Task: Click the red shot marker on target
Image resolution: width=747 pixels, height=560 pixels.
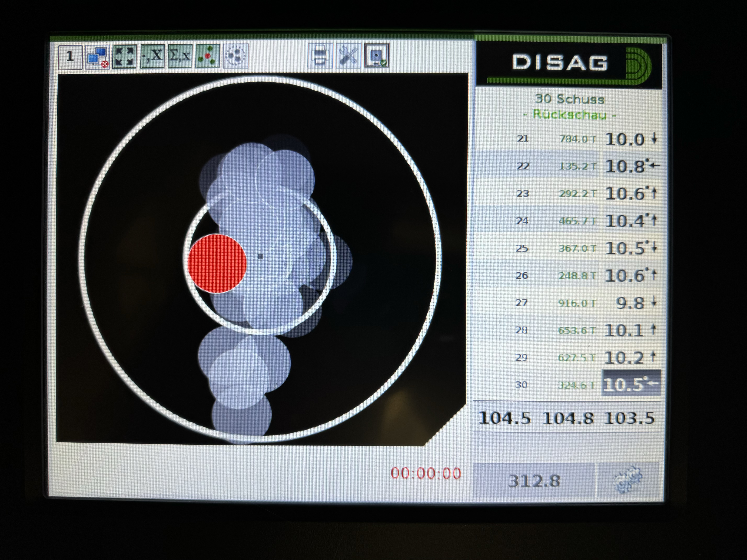Action: (x=217, y=264)
